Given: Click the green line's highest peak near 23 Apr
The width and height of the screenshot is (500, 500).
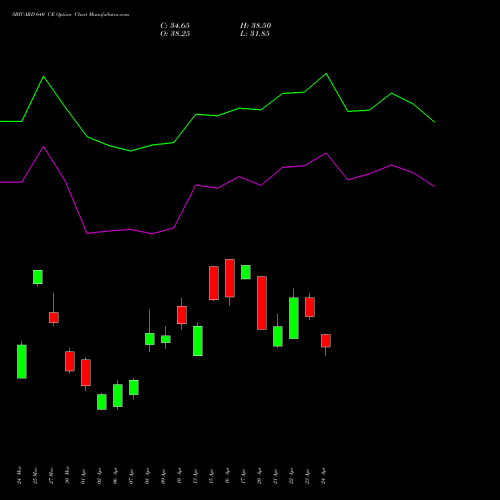Looking at the screenshot, I should (326, 74).
